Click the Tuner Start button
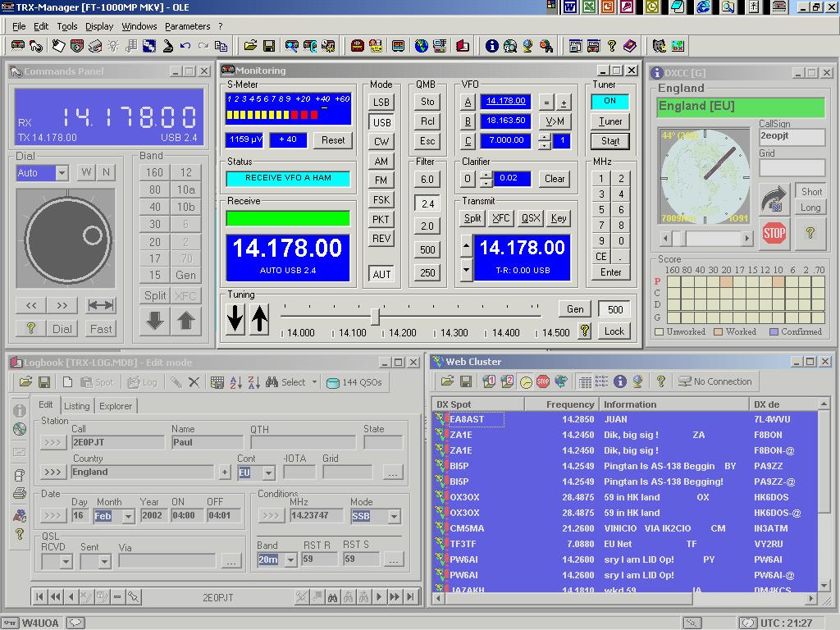The height and width of the screenshot is (630, 840). [x=610, y=141]
